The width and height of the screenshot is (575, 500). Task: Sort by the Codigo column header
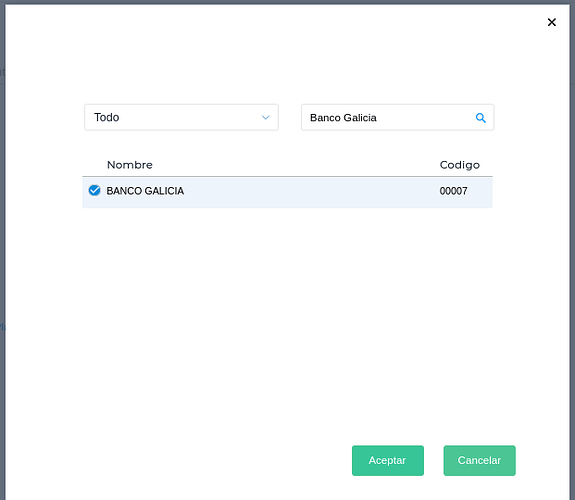[x=459, y=165]
